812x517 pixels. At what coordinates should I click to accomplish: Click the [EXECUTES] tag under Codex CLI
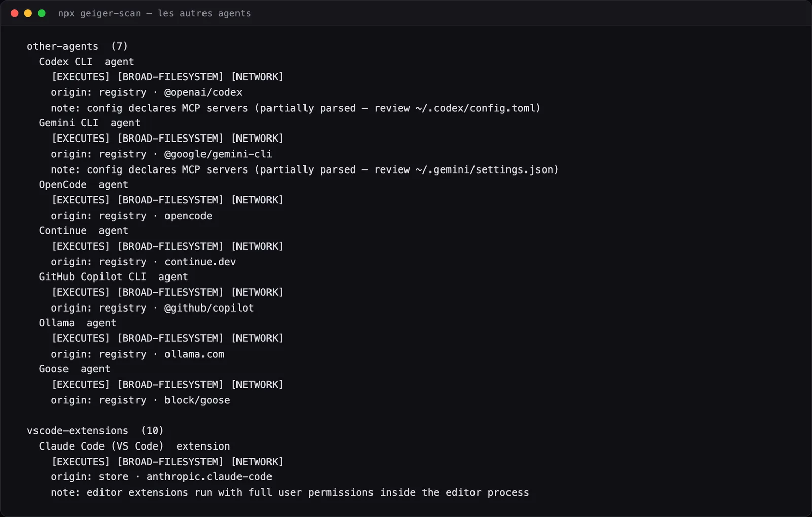point(81,77)
